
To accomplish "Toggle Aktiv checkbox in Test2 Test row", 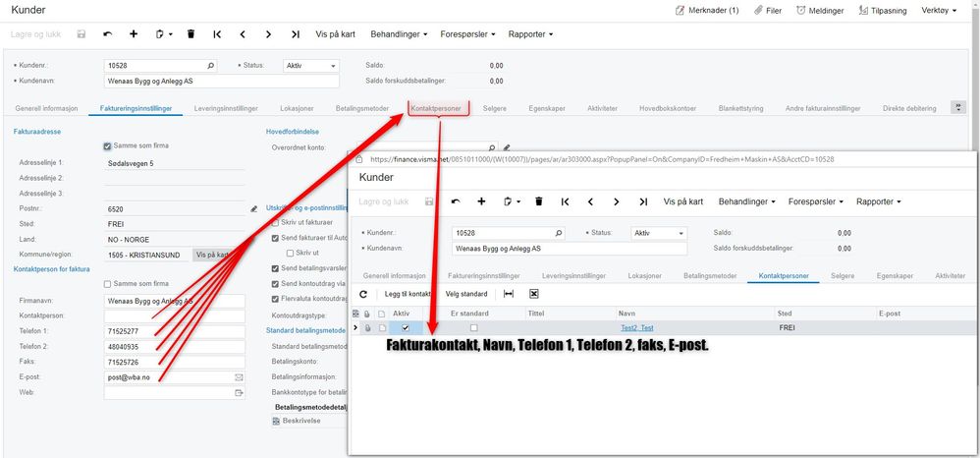I will pos(406,328).
